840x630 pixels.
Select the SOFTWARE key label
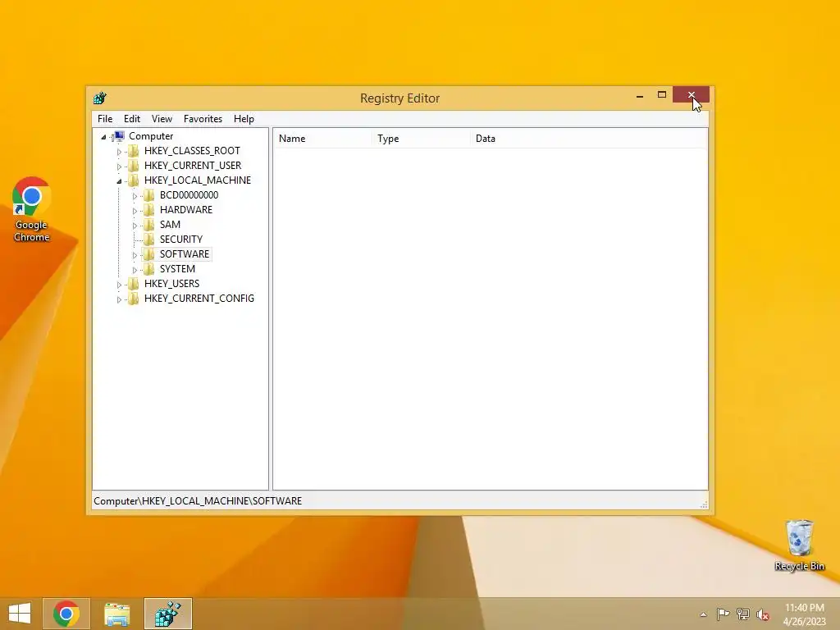click(185, 254)
